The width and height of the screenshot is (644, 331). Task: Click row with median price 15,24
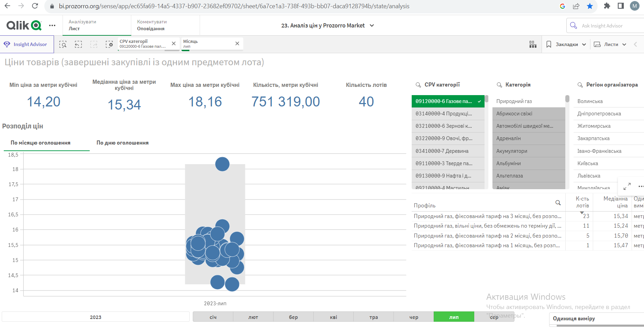point(528,226)
